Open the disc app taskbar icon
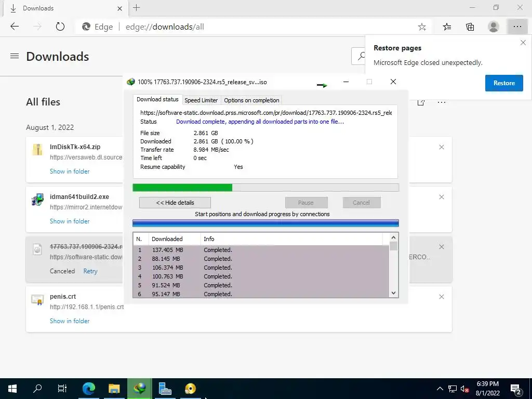 pos(190,389)
